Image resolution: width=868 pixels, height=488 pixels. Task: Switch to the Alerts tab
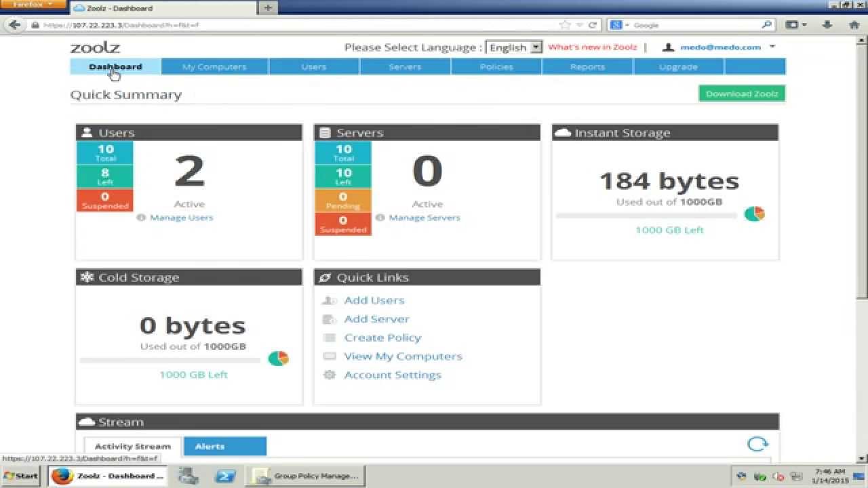click(225, 446)
